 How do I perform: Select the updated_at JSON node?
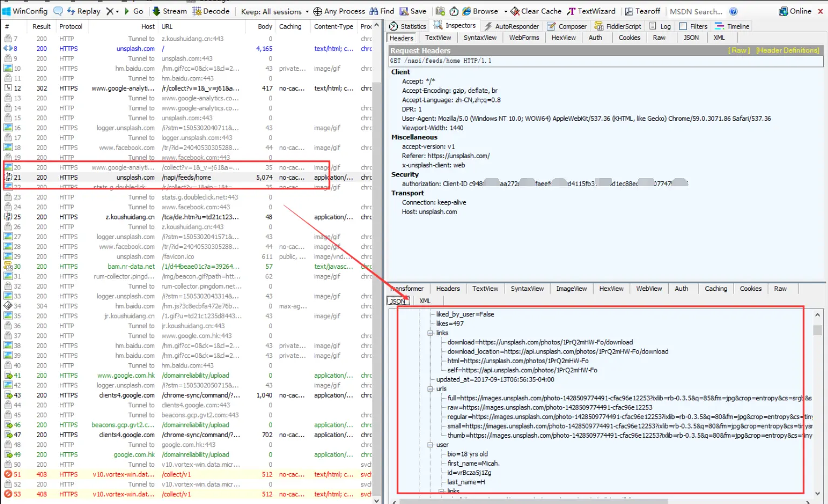pyautogui.click(x=495, y=379)
